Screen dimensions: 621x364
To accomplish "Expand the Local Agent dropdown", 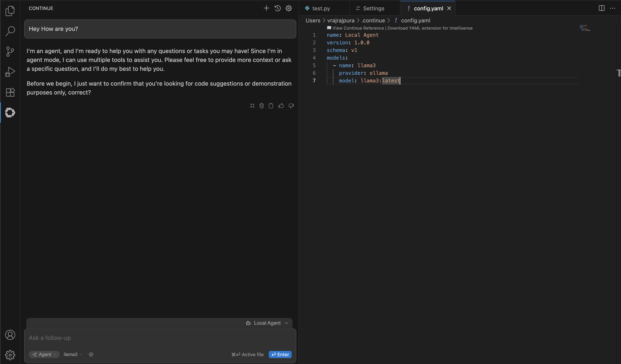I will [267, 323].
